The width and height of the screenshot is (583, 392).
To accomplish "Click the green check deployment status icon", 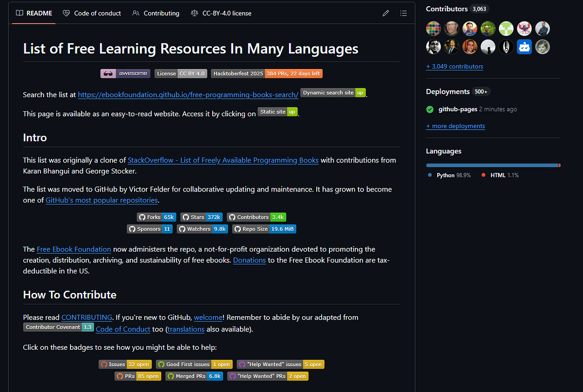I will point(430,109).
